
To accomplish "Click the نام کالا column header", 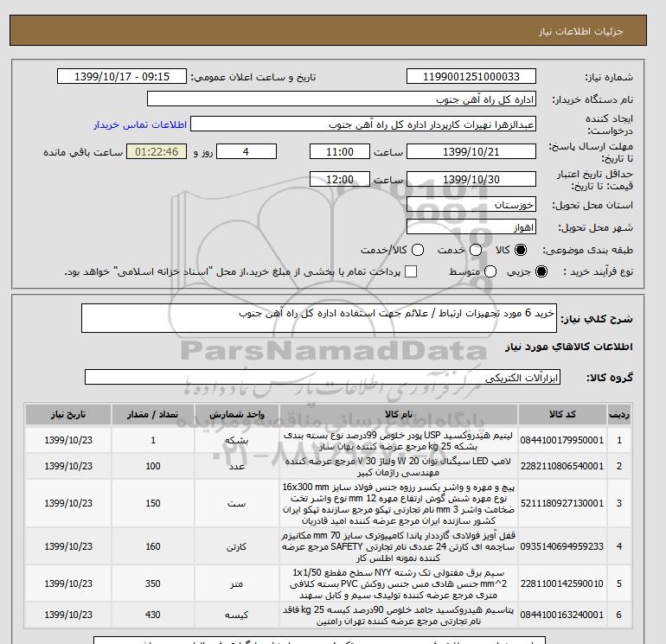I will (x=399, y=414).
